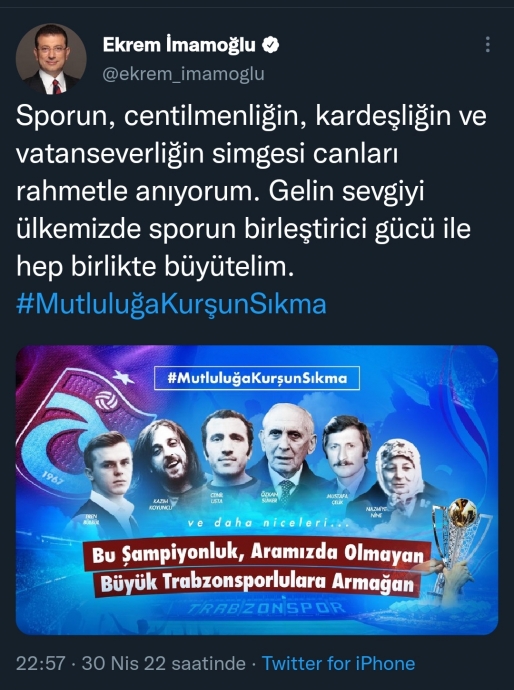Open the 22:57 · 30 Nis 22 timestamp
The height and width of the screenshot is (690, 514).
131,664
